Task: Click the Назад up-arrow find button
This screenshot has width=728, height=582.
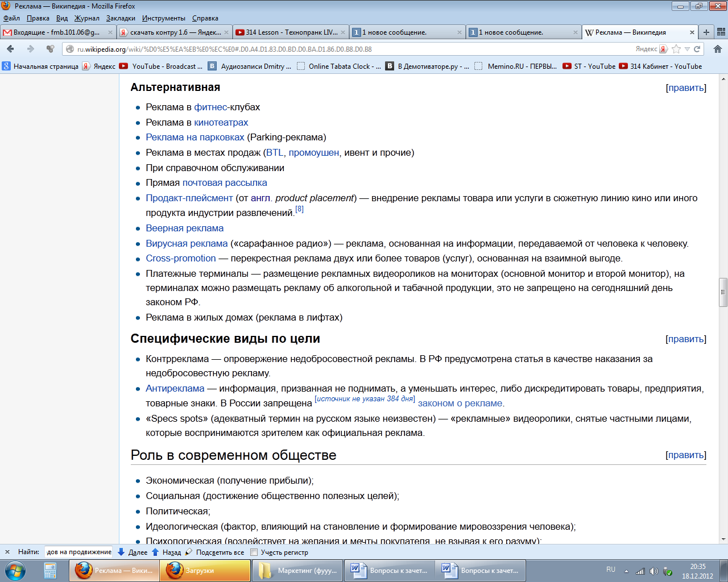Action: pos(166,552)
